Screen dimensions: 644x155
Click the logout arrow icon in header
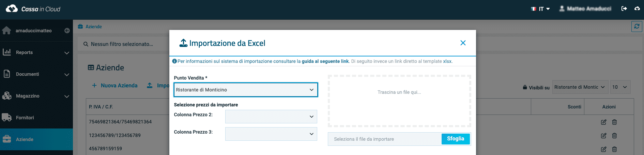coord(624,9)
